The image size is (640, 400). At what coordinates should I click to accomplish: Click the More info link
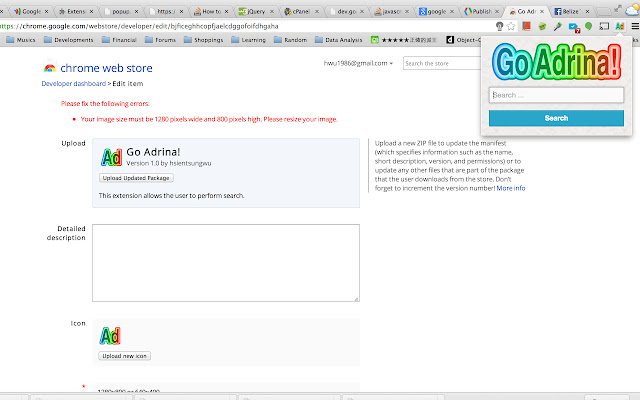pyautogui.click(x=511, y=188)
